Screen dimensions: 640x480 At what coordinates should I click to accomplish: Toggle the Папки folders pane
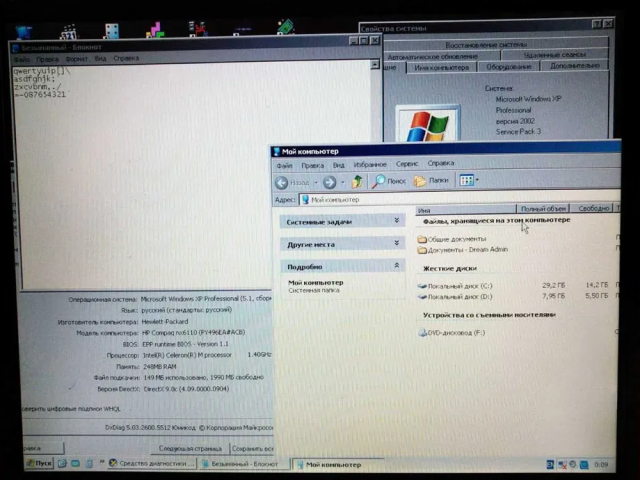point(431,180)
